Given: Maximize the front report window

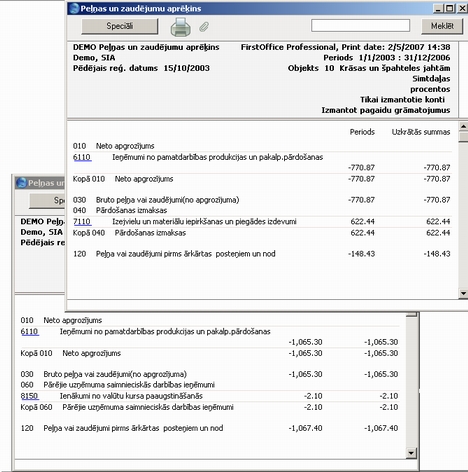Looking at the screenshot, I should point(450,8).
